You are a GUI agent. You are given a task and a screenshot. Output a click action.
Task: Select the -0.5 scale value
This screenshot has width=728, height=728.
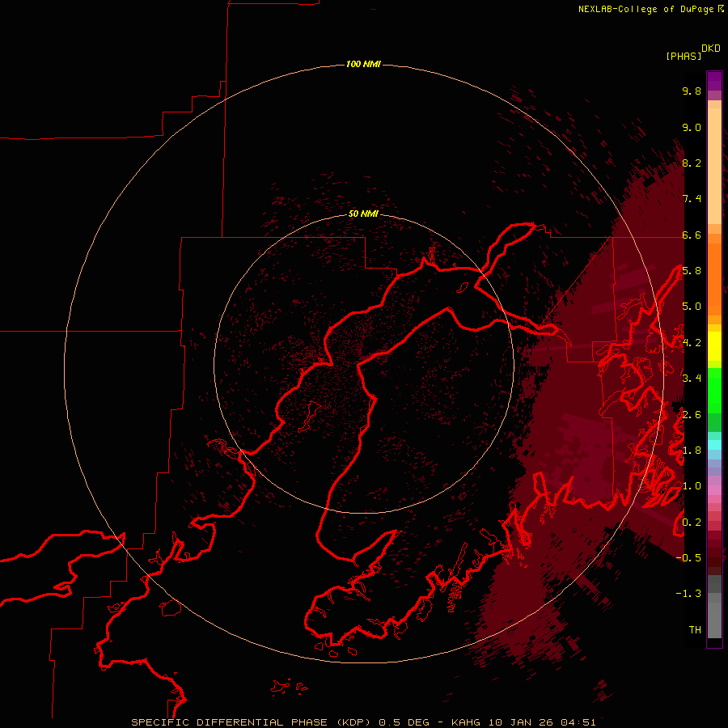688,558
